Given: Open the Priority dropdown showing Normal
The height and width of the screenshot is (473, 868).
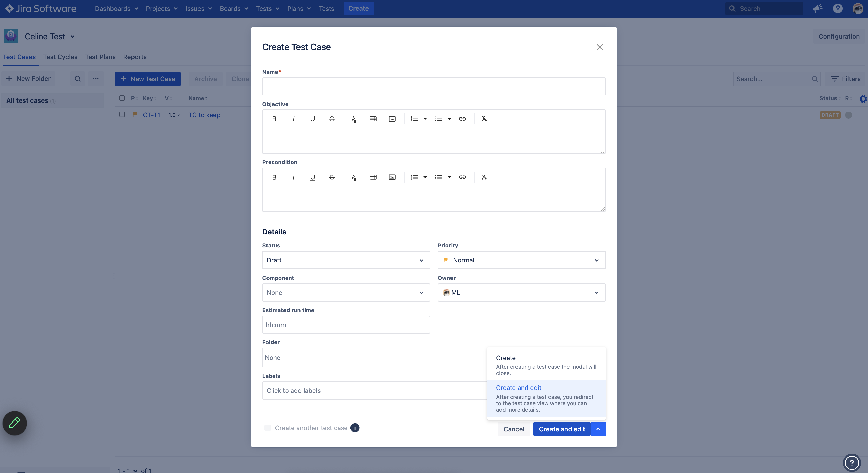Looking at the screenshot, I should (521, 260).
